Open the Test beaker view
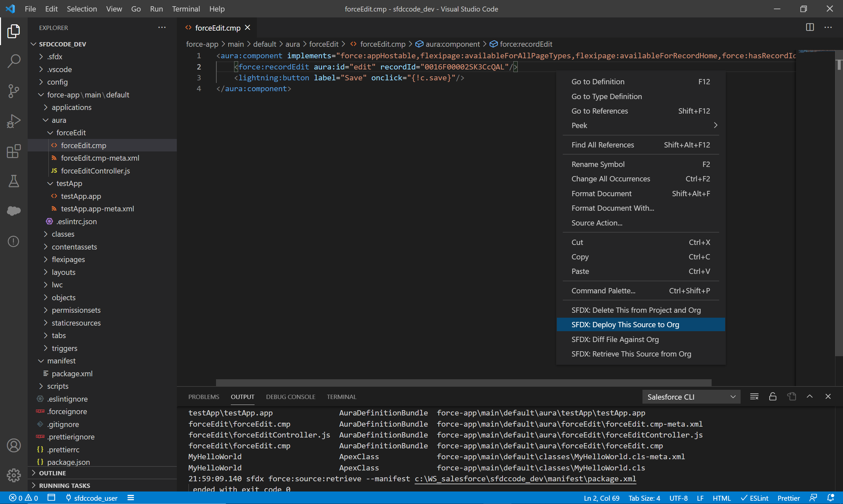The width and height of the screenshot is (843, 504). [x=14, y=181]
